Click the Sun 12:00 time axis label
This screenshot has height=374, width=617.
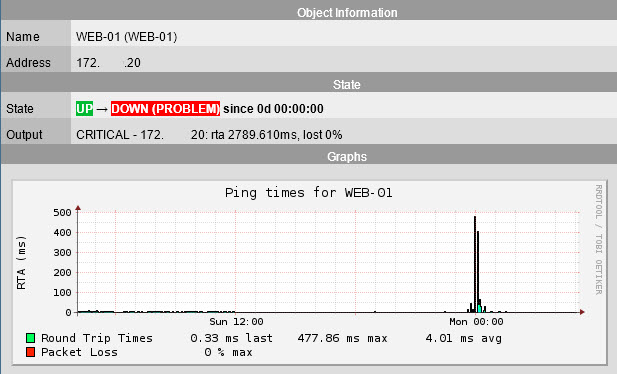236,322
